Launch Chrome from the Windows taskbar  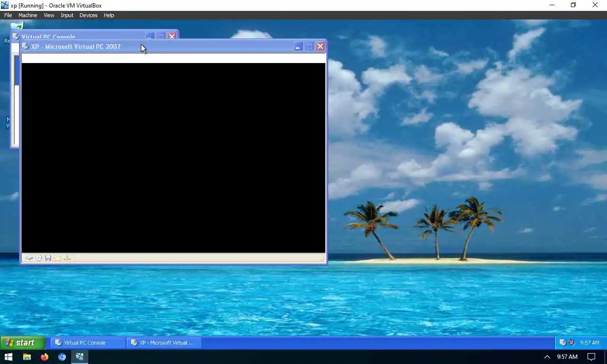point(62,357)
